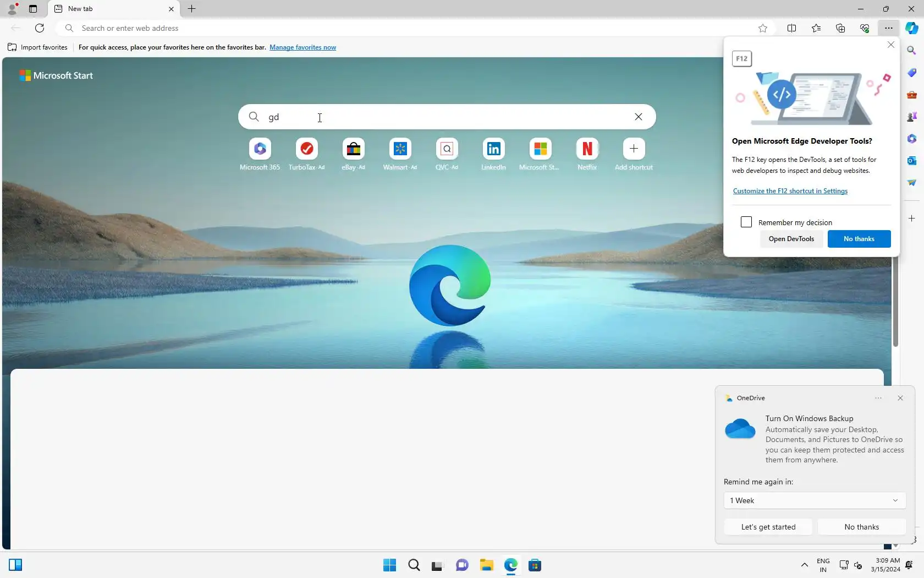The height and width of the screenshot is (578, 924).
Task: Open Microsoft Store from the taskbar
Action: point(535,565)
